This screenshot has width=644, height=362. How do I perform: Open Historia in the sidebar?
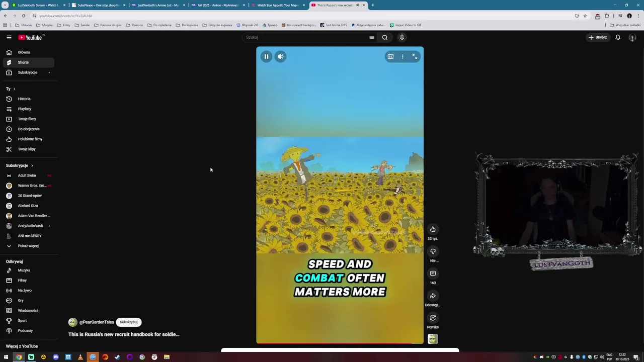28,99
